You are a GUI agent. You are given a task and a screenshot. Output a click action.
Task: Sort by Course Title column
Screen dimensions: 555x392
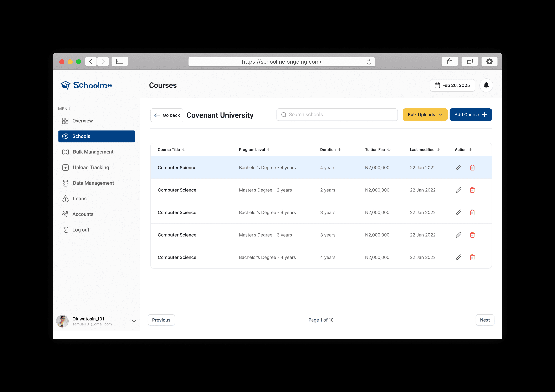click(x=184, y=150)
